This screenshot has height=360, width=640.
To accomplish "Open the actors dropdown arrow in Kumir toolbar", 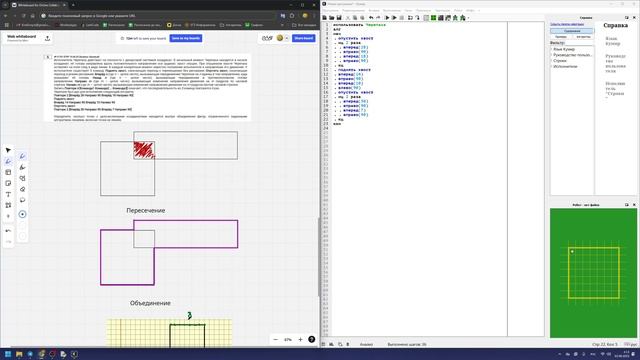I will [x=468, y=18].
